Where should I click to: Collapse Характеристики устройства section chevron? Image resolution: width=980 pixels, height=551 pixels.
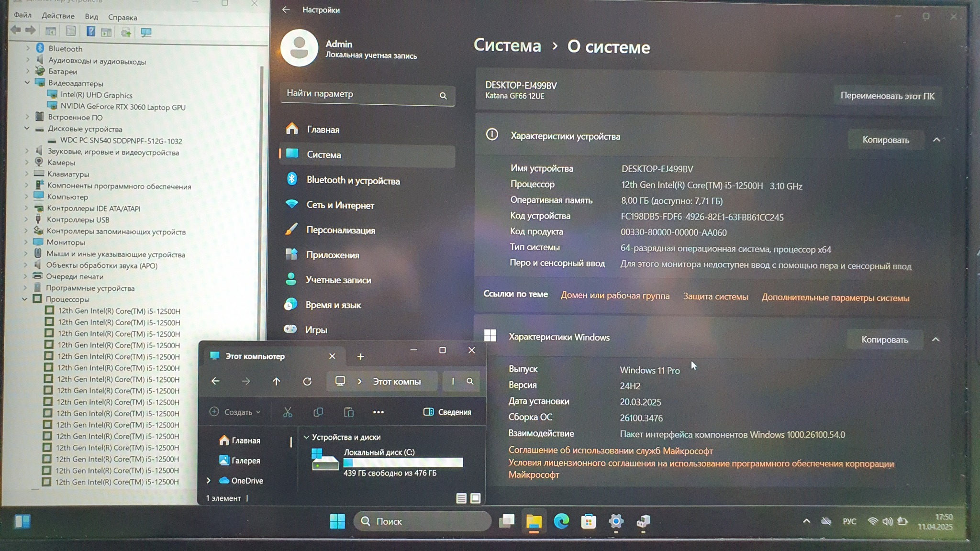(936, 140)
